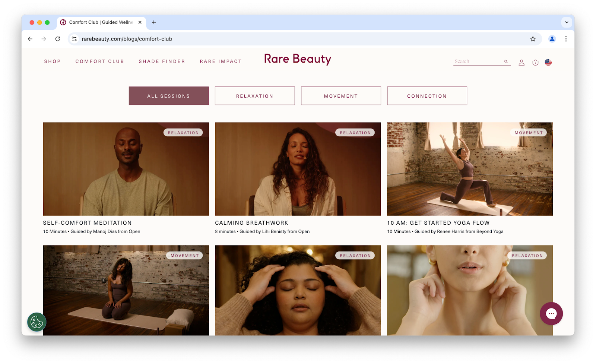Open Calming Breathwork video thumbnail
The image size is (596, 364).
click(x=298, y=169)
